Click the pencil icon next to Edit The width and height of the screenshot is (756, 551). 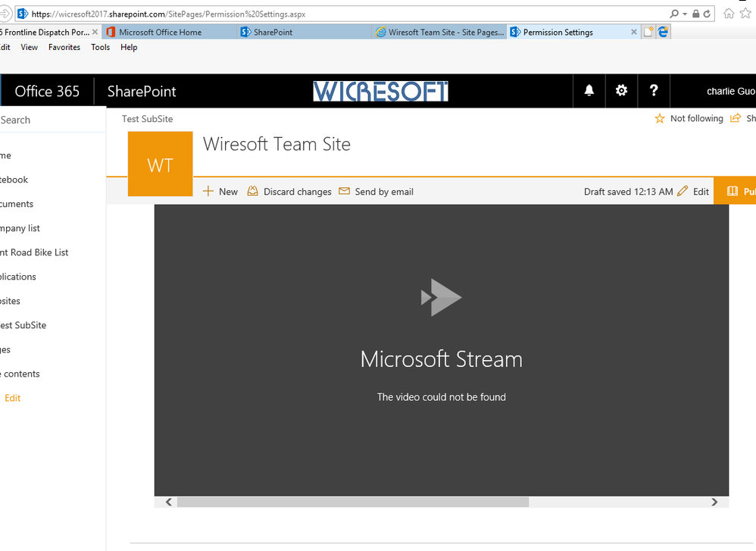click(683, 191)
